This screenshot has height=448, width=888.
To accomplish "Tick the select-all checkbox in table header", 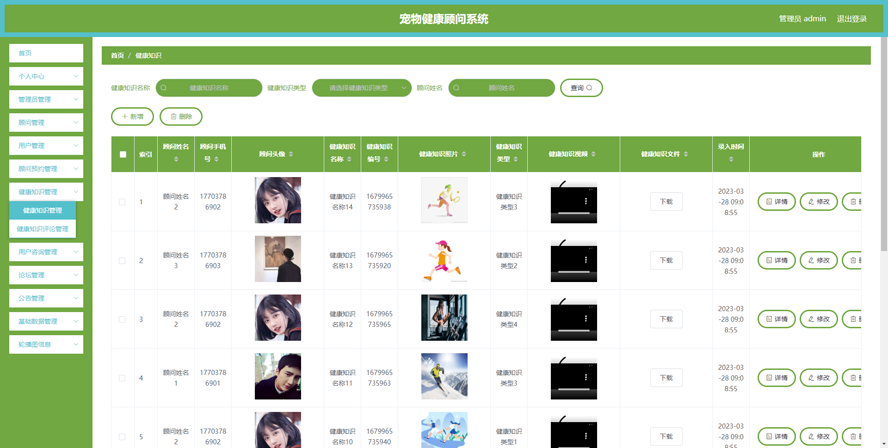I will coord(123,154).
